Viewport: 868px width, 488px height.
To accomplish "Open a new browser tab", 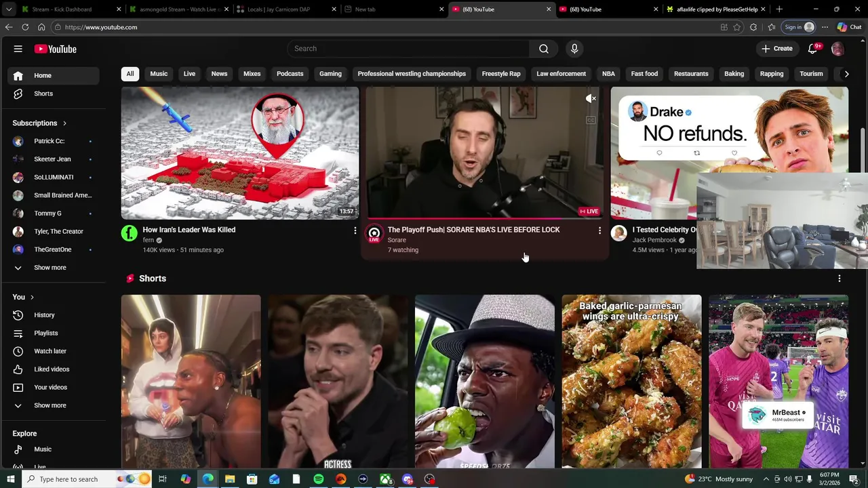I will coord(778,9).
